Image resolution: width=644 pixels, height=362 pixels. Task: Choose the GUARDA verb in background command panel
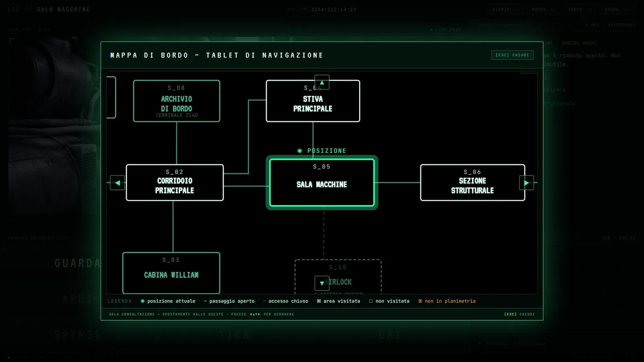[77, 263]
